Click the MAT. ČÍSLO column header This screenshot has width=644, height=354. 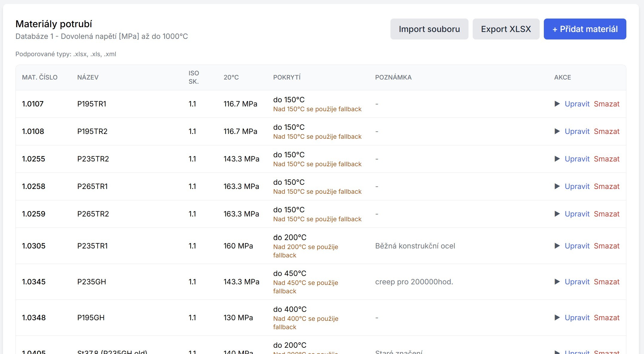39,77
